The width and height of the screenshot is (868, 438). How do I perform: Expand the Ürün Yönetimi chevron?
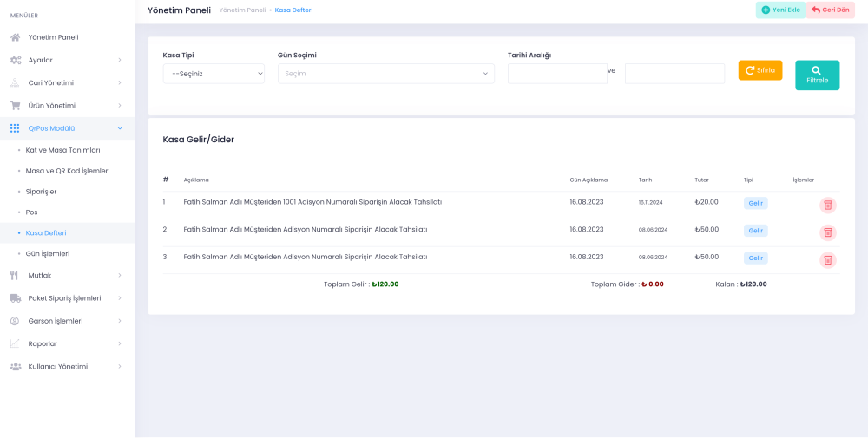point(120,106)
